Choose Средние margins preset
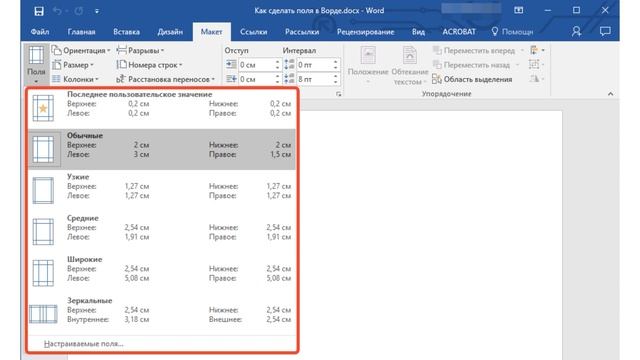 [x=162, y=231]
